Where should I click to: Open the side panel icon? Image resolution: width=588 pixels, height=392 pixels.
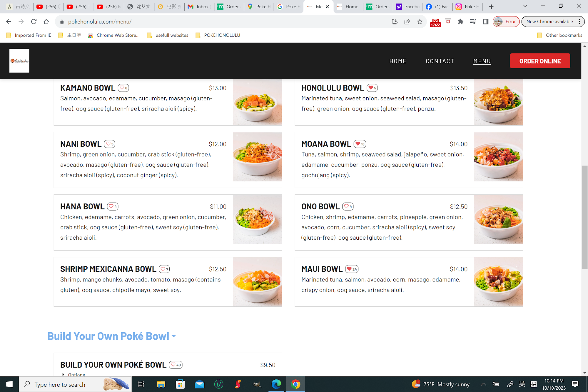(x=485, y=21)
